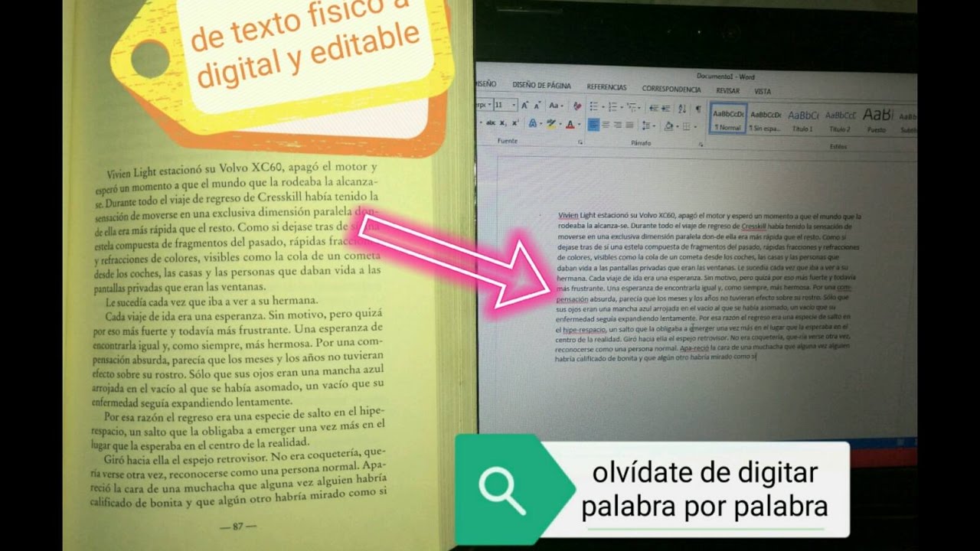Click red font color A button
Screen dimensions: 980x551
point(570,124)
